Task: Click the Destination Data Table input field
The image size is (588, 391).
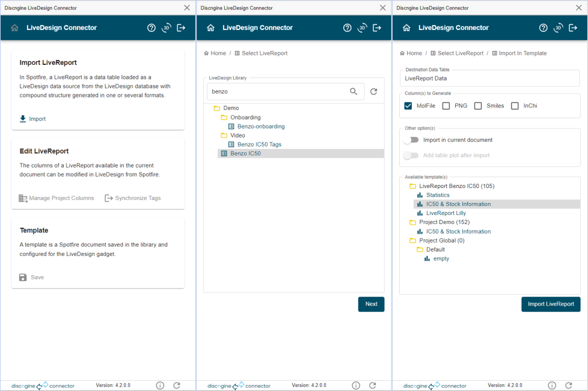Action: point(489,78)
